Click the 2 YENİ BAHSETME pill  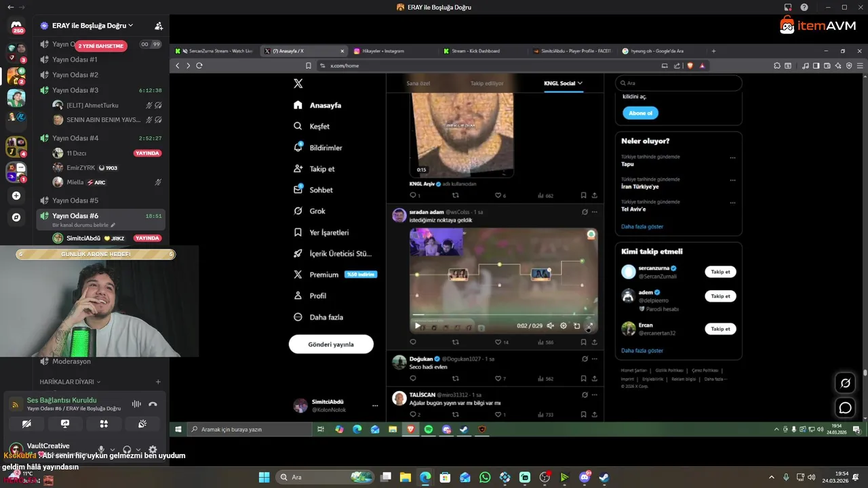101,46
